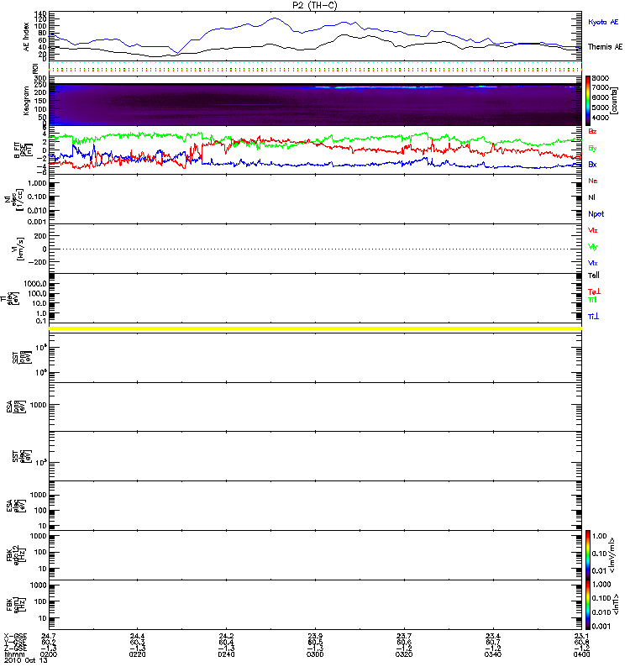Viewport: 630px width, 672px height.
Task: Click the date label '2010 Oct 13'
Action: 26,660
